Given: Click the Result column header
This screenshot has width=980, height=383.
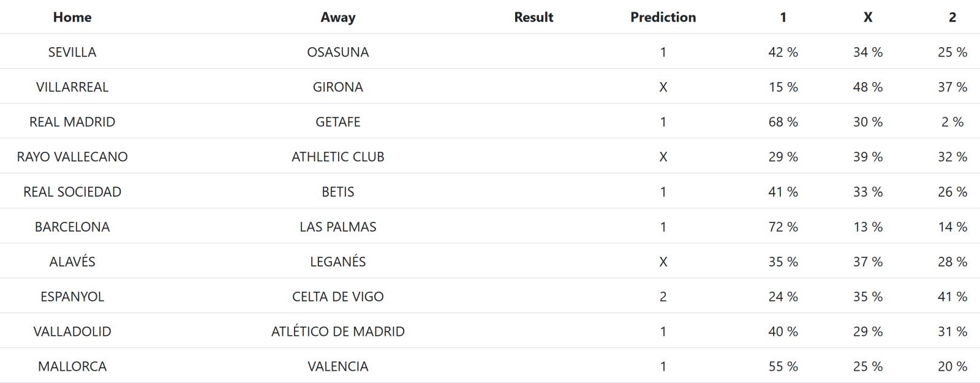Looking at the screenshot, I should click(533, 17).
